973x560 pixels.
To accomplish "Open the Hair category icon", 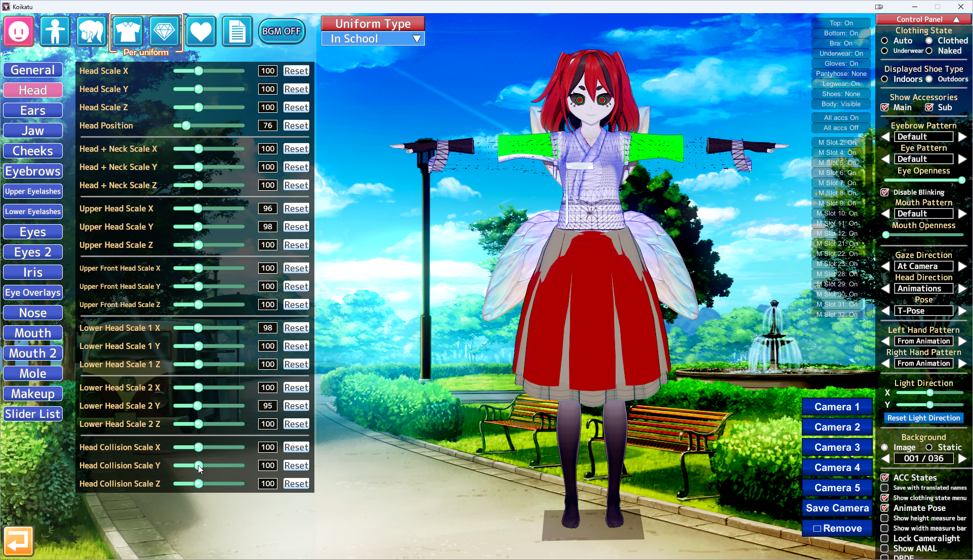I will (x=91, y=31).
